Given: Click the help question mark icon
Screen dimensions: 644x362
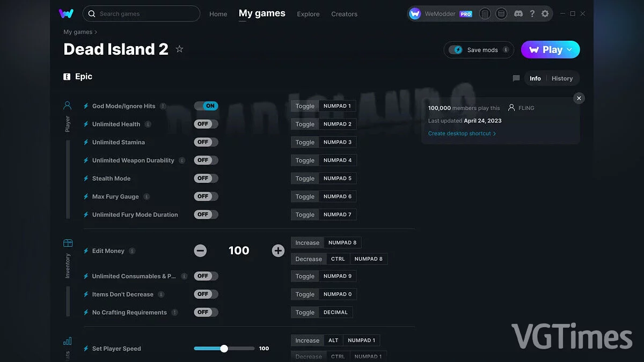Looking at the screenshot, I should point(532,14).
